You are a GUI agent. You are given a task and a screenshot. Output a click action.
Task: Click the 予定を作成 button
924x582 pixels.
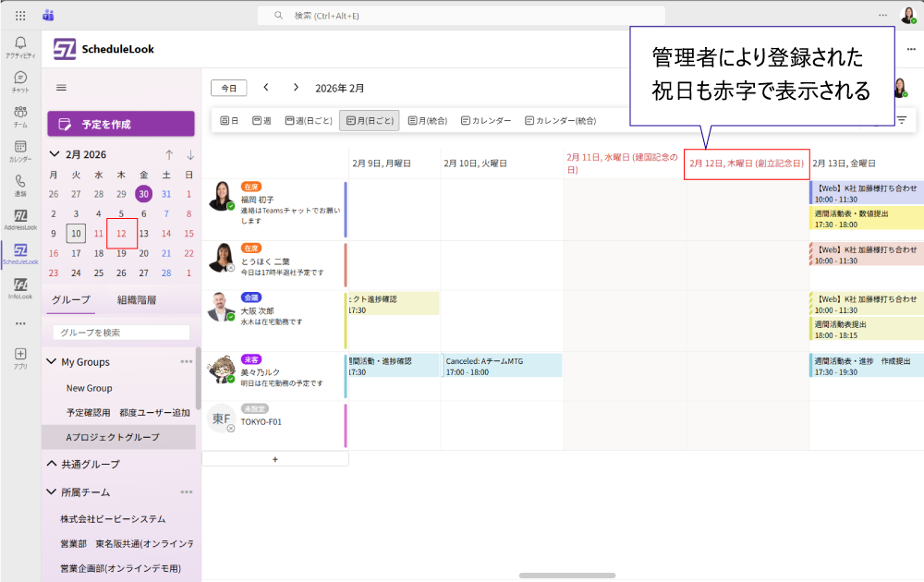(x=121, y=124)
